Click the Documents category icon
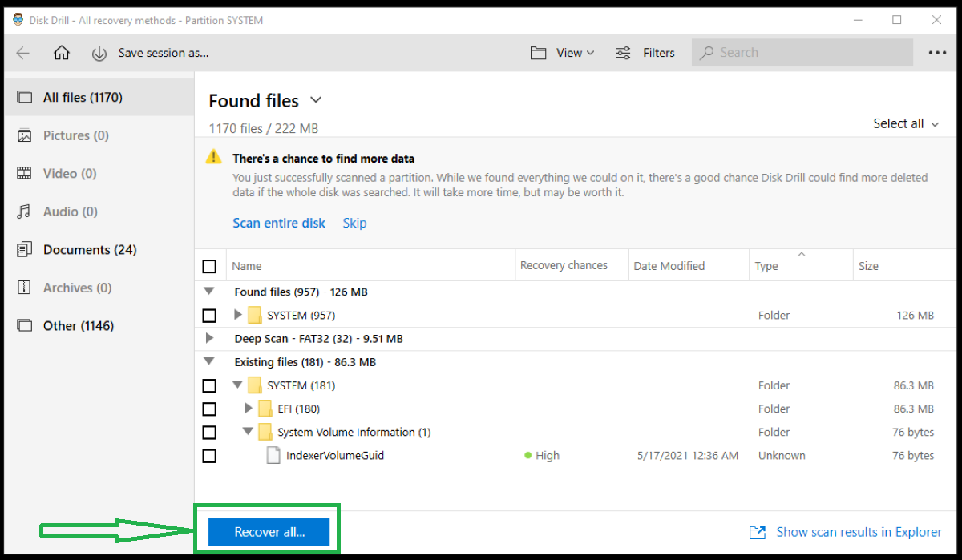 pyautogui.click(x=25, y=249)
